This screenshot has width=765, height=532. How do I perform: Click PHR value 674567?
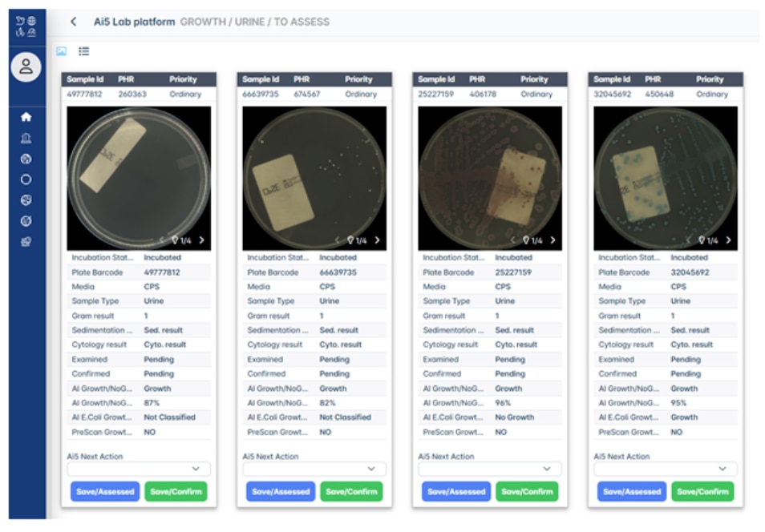pos(307,94)
